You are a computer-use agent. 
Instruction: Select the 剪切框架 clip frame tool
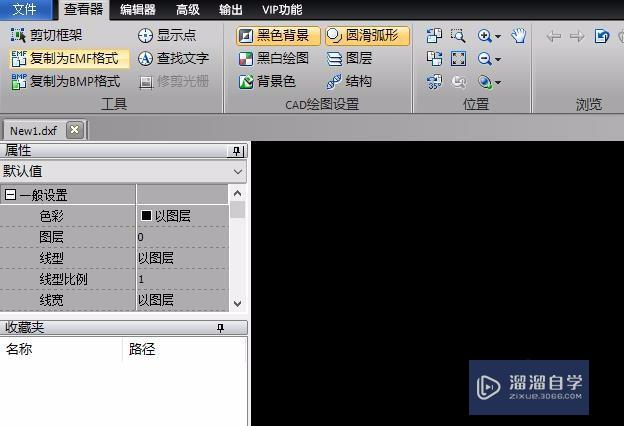pyautogui.click(x=46, y=35)
